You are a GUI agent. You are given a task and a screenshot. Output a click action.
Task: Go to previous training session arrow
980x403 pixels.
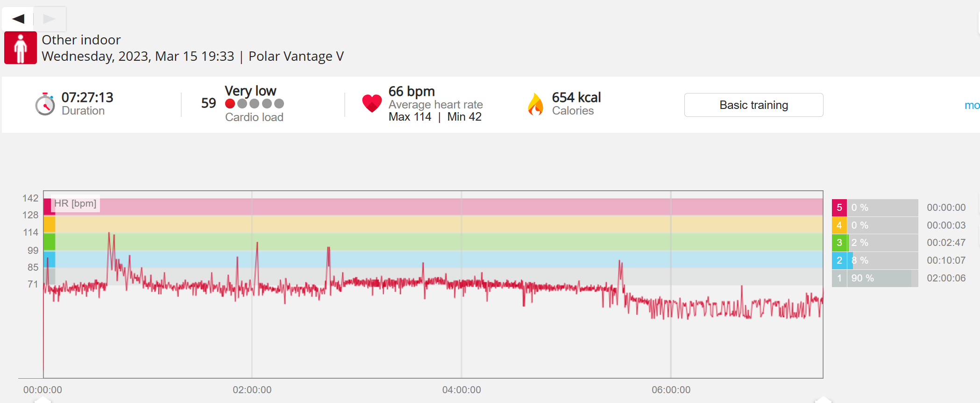(18, 19)
